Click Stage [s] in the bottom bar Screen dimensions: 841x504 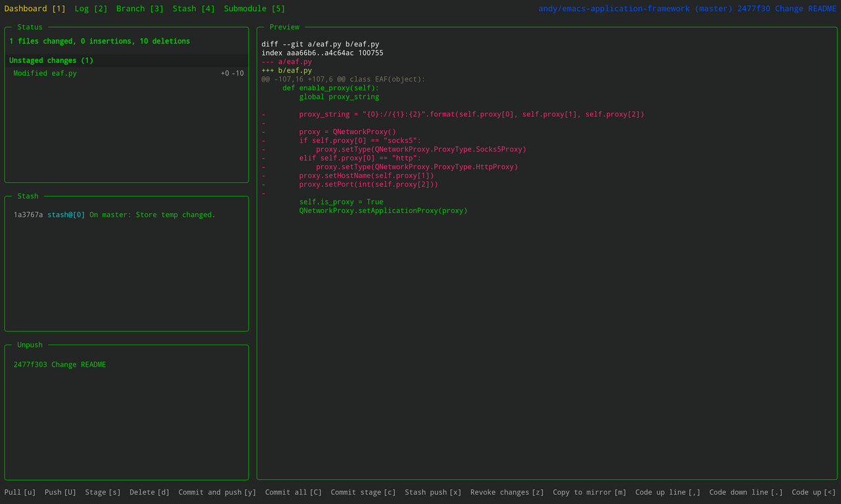point(103,492)
